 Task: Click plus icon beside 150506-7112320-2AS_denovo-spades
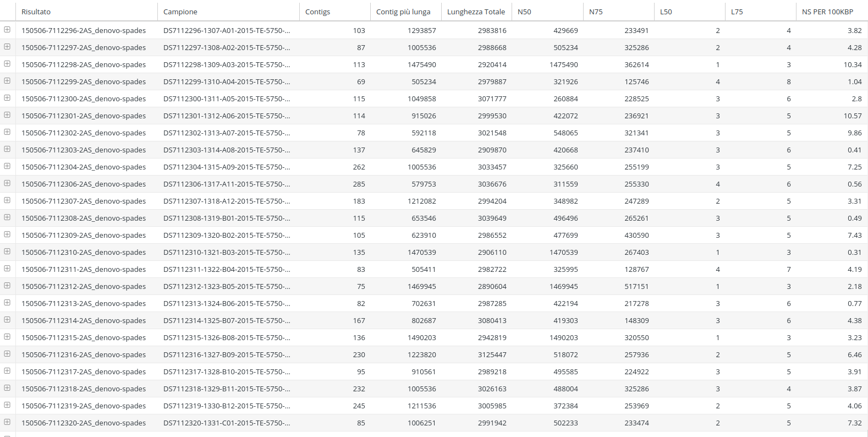(7, 422)
